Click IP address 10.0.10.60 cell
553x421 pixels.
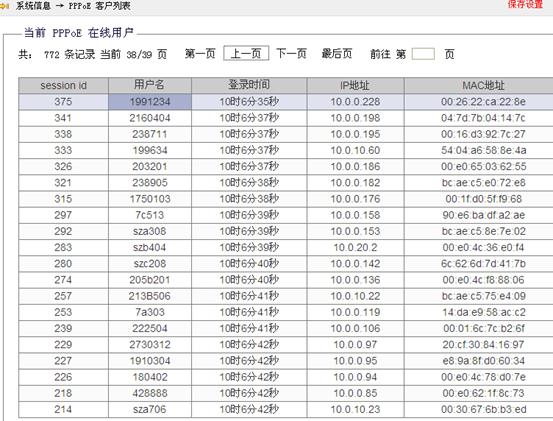[x=356, y=151]
